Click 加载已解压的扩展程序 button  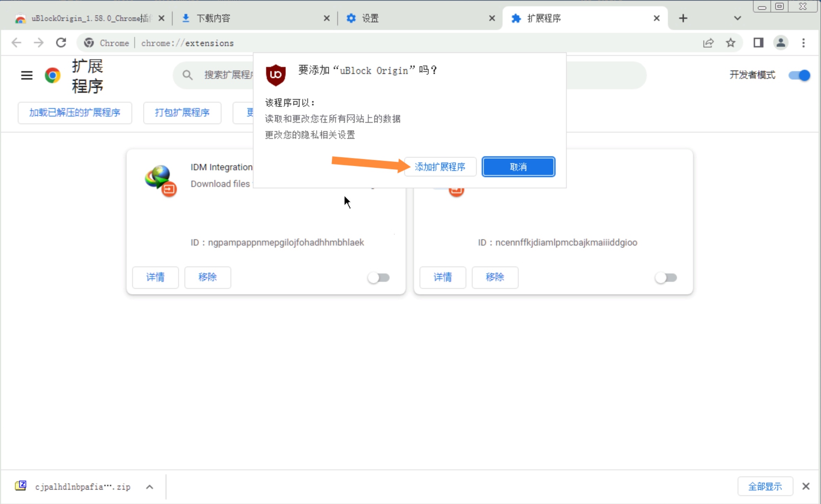tap(75, 113)
